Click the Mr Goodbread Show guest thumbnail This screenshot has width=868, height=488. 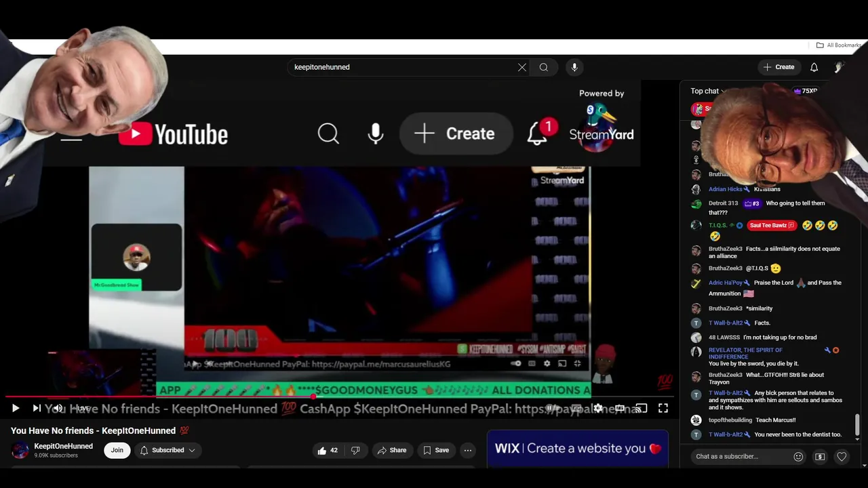pos(136,257)
